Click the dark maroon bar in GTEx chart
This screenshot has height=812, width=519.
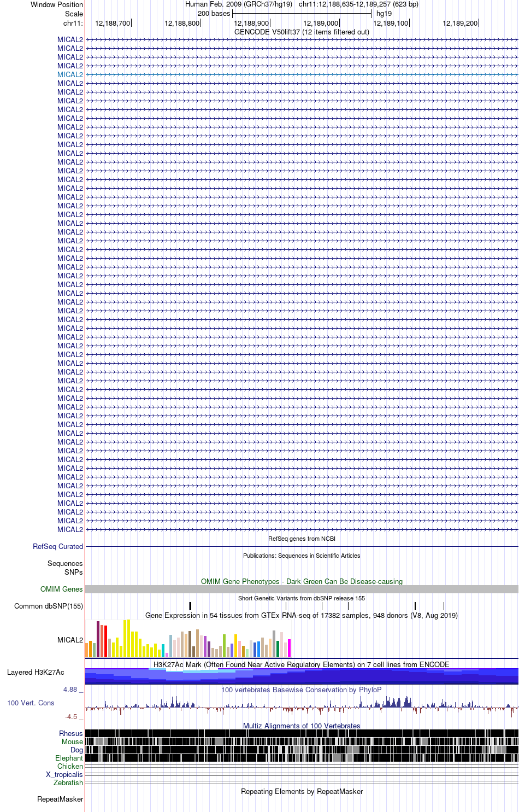[98, 639]
